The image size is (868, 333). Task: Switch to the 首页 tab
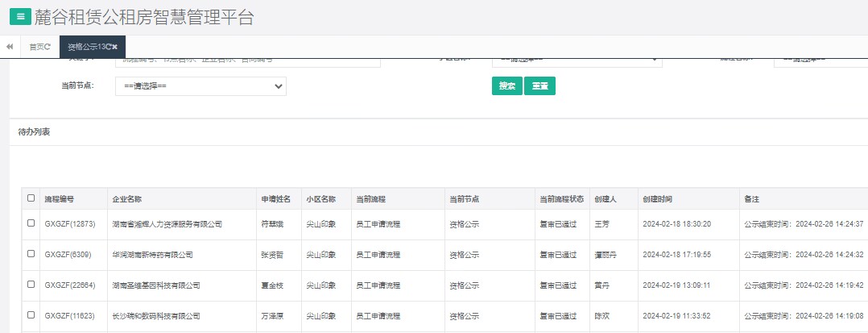37,47
